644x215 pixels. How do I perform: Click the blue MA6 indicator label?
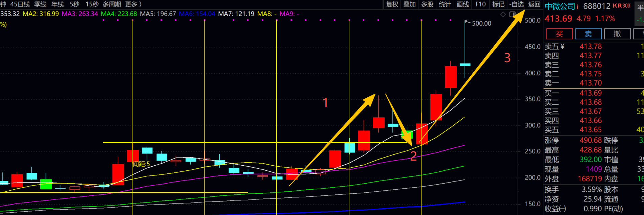coord(197,14)
